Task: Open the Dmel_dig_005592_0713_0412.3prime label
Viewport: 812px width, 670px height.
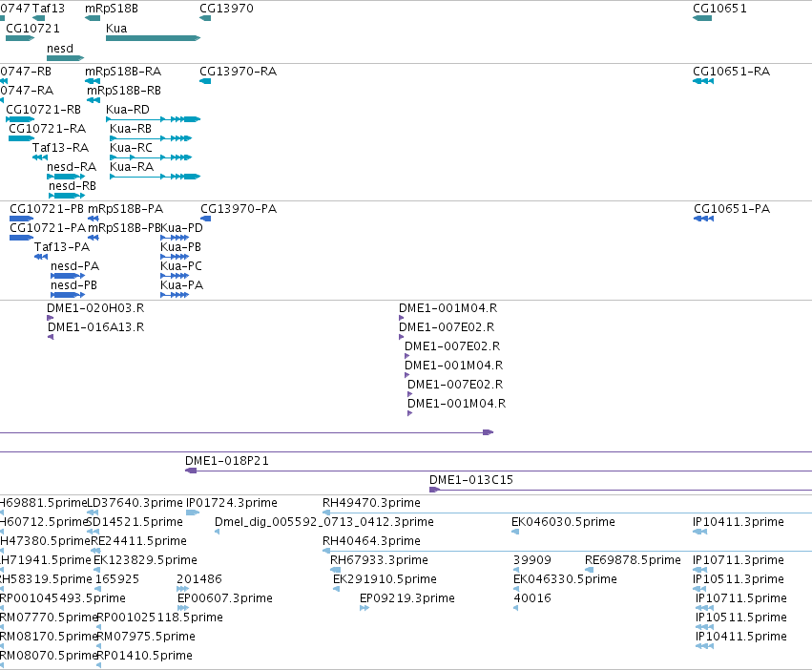Action: 324,522
